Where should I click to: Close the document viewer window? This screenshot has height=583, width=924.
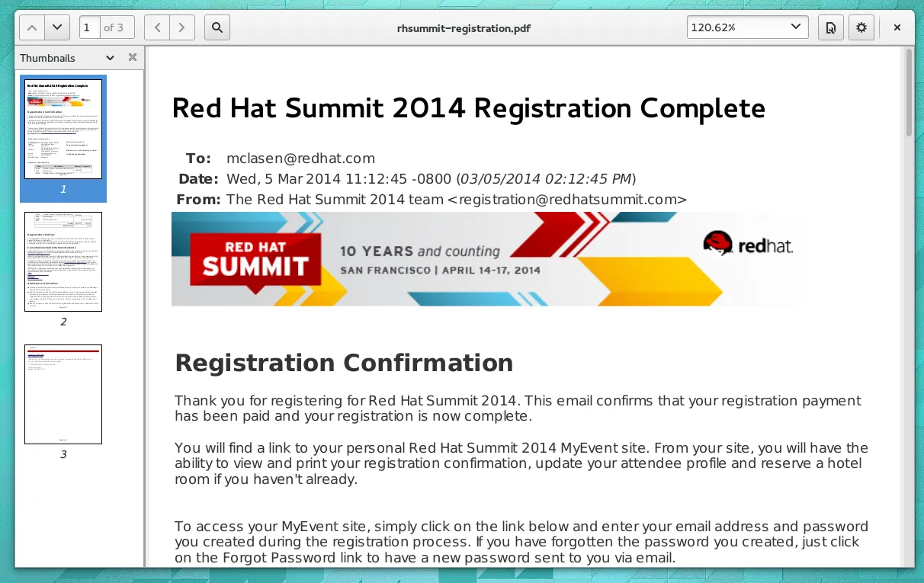click(897, 28)
